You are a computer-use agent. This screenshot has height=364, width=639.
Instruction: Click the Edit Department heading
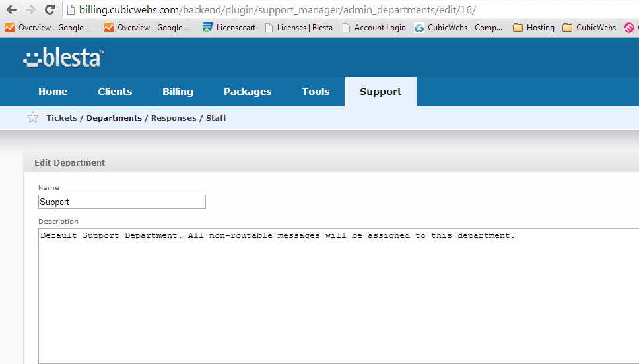click(x=70, y=162)
